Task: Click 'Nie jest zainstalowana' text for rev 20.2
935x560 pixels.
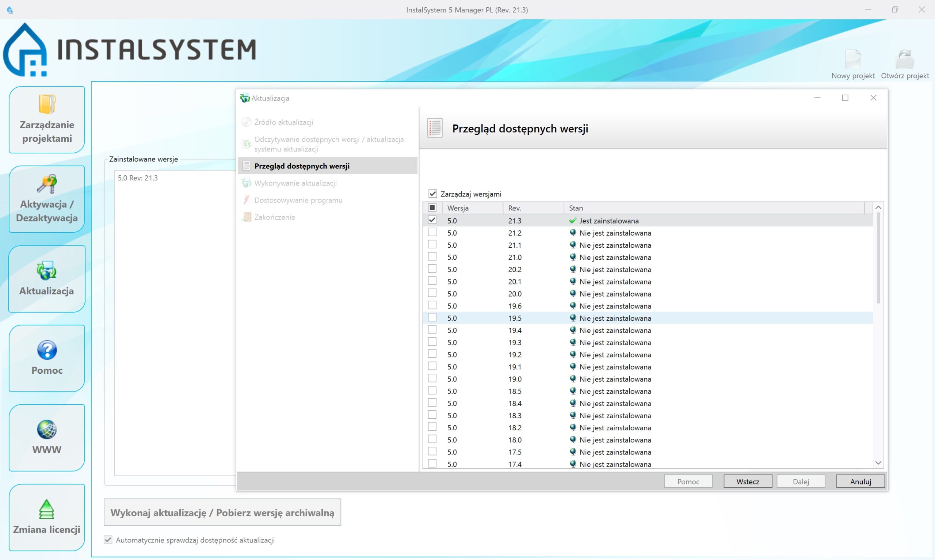Action: click(x=615, y=270)
